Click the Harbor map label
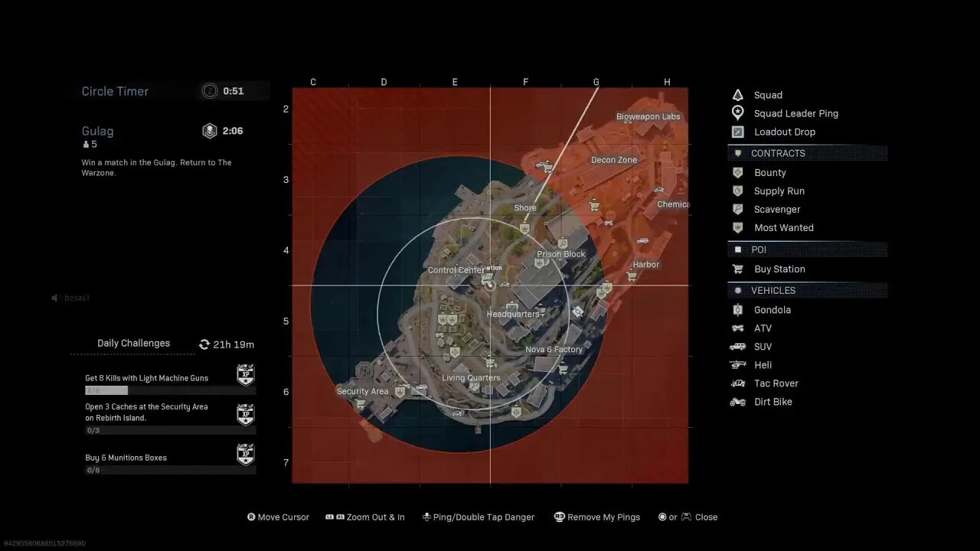This screenshot has width=980, height=551. click(646, 265)
